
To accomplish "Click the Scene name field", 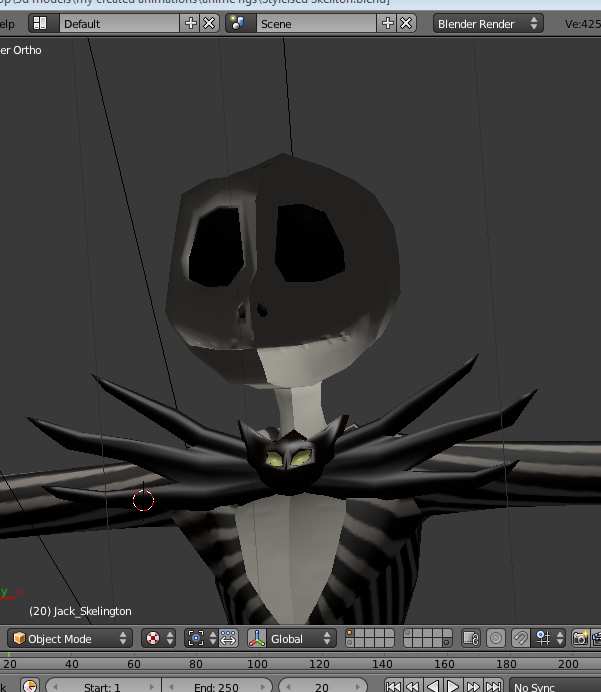I will pyautogui.click(x=316, y=23).
